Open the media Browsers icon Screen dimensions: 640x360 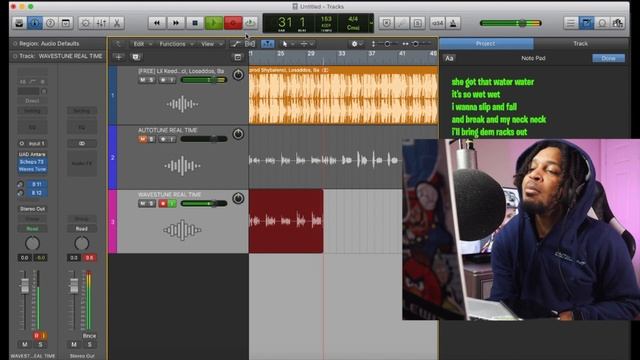[618, 23]
